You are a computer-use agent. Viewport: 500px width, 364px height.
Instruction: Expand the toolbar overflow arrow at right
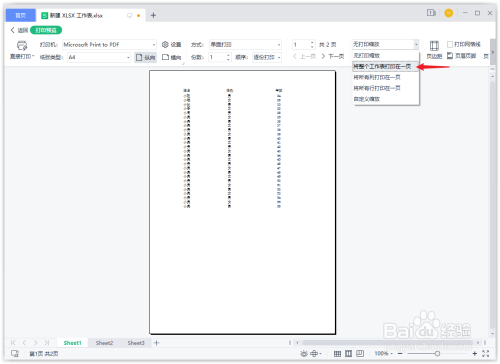point(493,52)
